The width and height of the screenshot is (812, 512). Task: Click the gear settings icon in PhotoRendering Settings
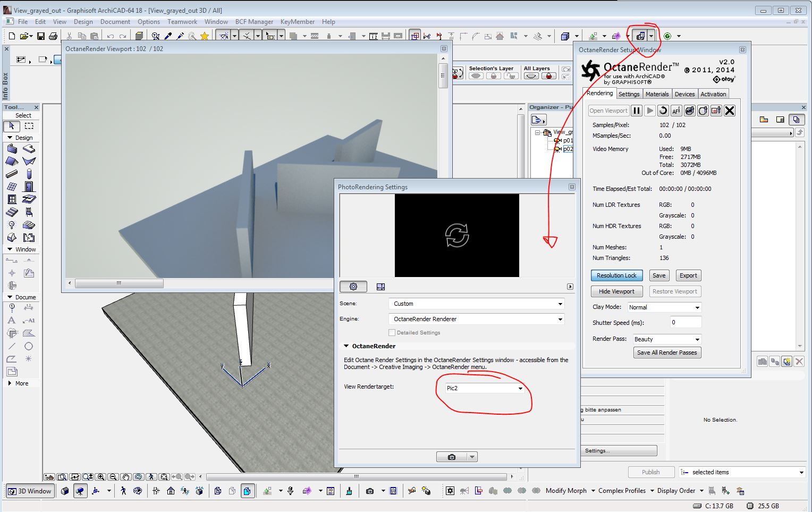353,287
